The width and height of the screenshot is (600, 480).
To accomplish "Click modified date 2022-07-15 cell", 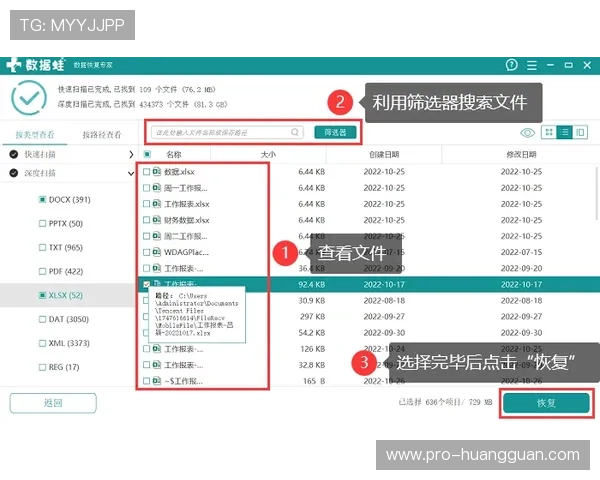I will [521, 252].
